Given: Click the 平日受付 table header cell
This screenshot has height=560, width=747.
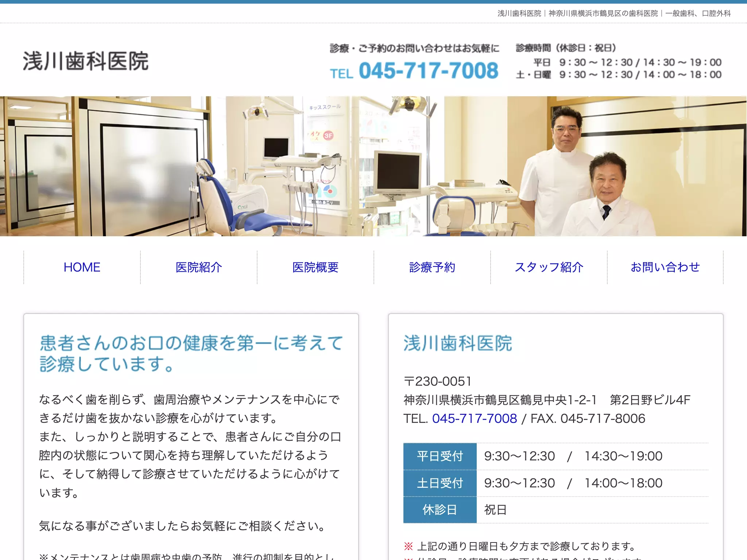Looking at the screenshot, I should pyautogui.click(x=440, y=456).
